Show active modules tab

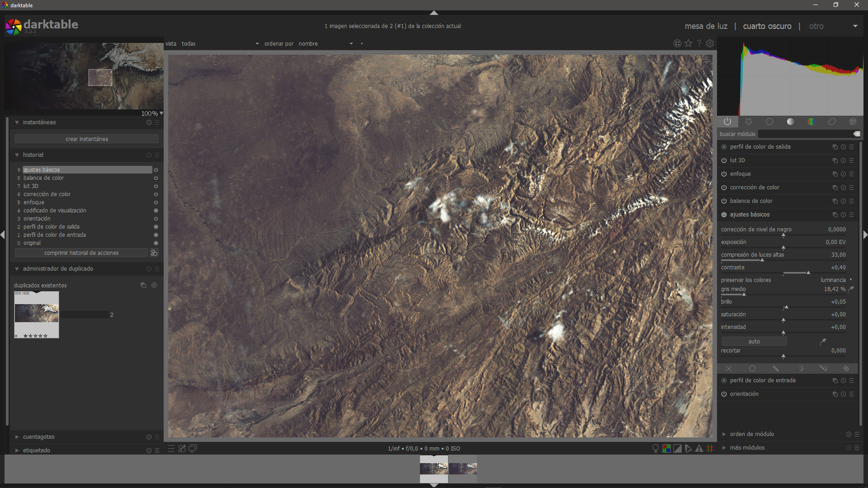click(x=727, y=122)
